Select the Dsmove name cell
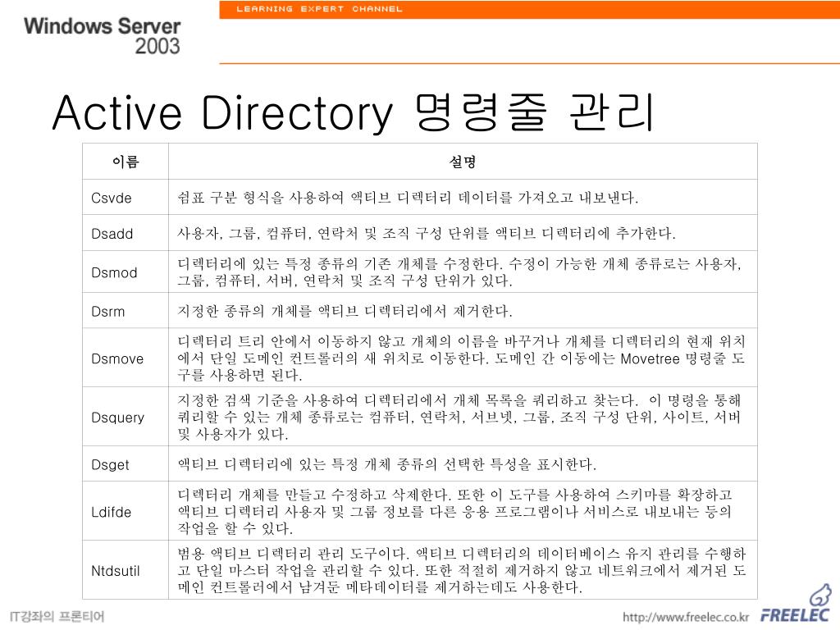The image size is (840, 630). pos(126,358)
